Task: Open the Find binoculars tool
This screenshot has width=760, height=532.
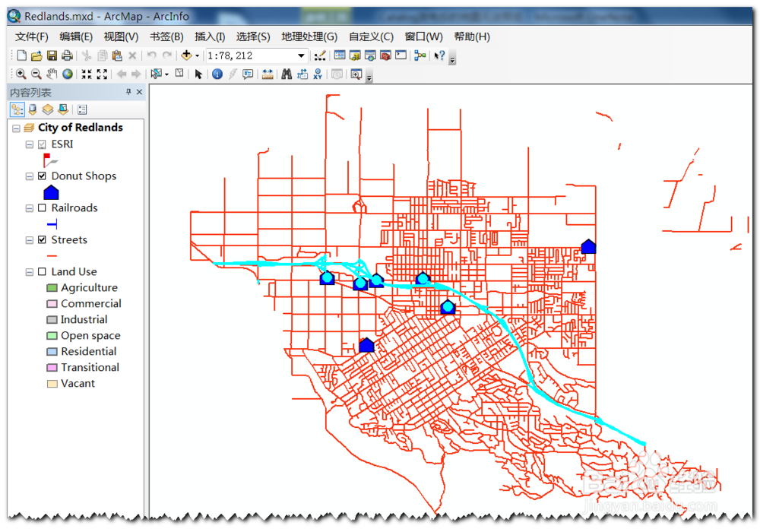Action: 287,74
